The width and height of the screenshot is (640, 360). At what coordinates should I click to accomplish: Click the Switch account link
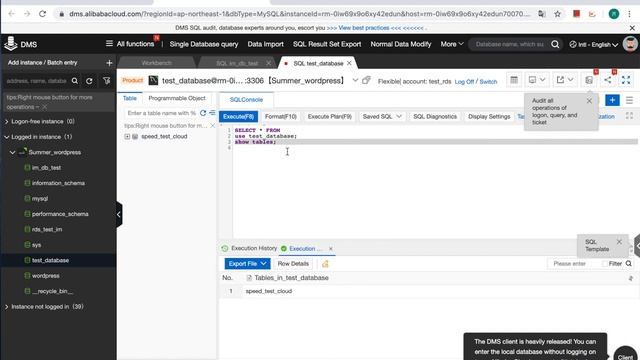[488, 82]
